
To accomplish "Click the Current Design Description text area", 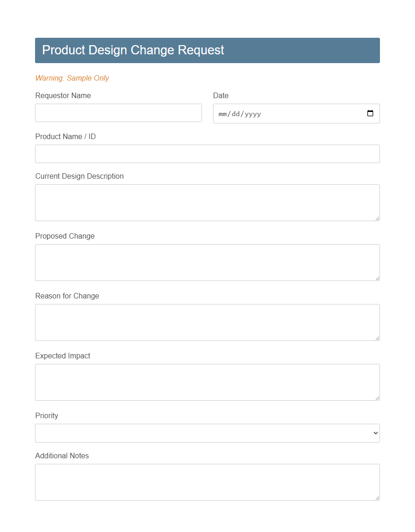I will click(x=207, y=202).
